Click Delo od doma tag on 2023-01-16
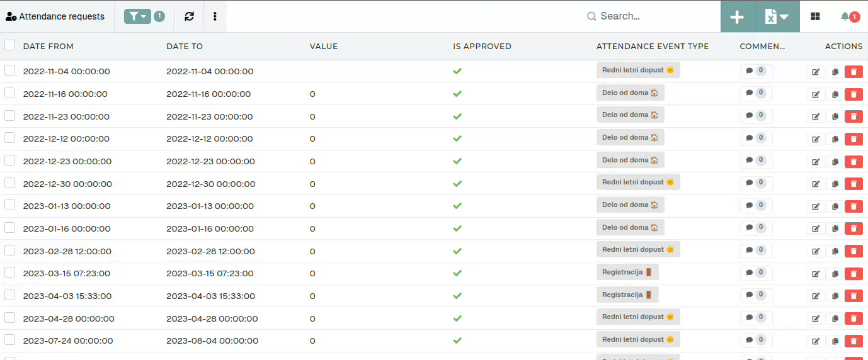The width and height of the screenshot is (868, 360). tap(630, 227)
